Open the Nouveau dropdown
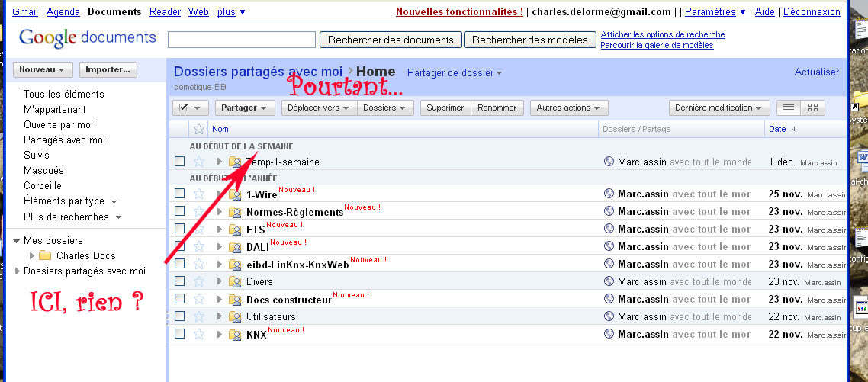Viewport: 868px width, 382px height. [x=43, y=69]
